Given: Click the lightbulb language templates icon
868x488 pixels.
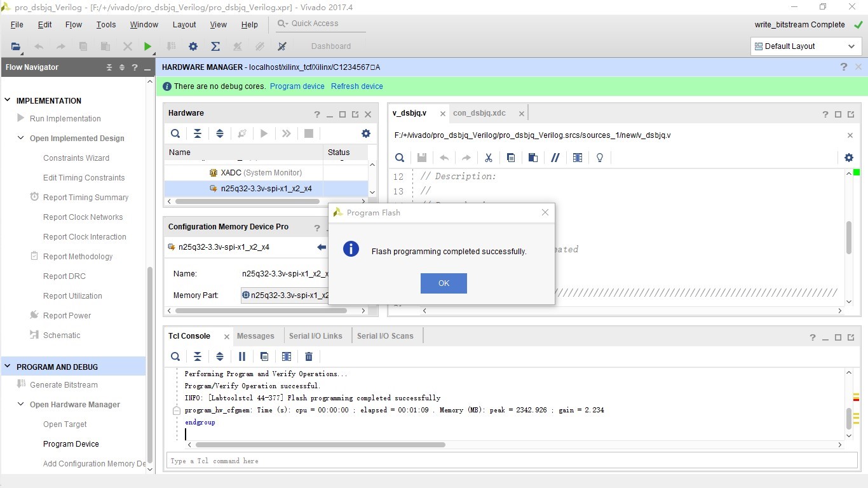Looking at the screenshot, I should point(600,158).
